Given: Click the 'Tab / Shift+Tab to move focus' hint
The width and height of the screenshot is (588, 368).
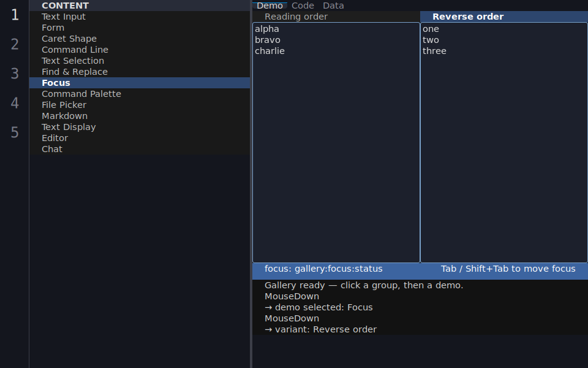Looking at the screenshot, I should (508, 269).
